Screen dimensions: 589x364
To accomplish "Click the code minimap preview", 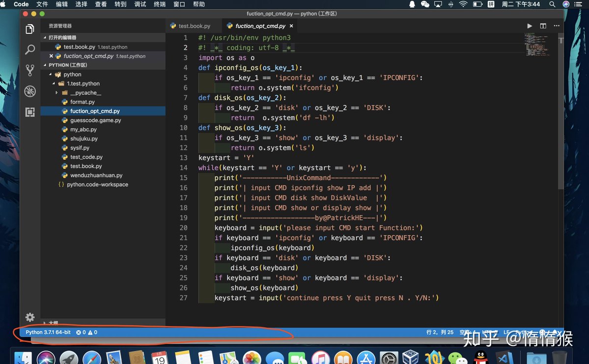I will [536, 44].
